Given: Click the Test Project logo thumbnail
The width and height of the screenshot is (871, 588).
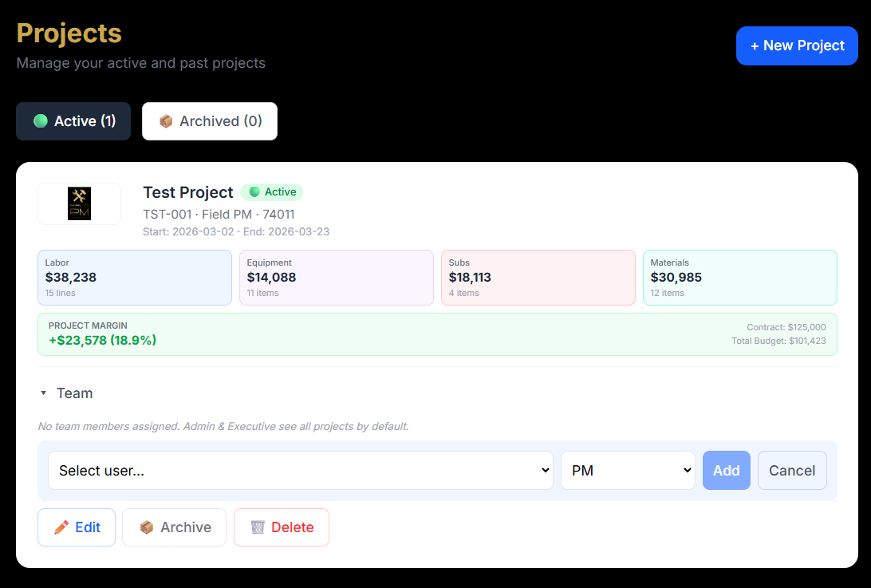Looking at the screenshot, I should pos(79,203).
